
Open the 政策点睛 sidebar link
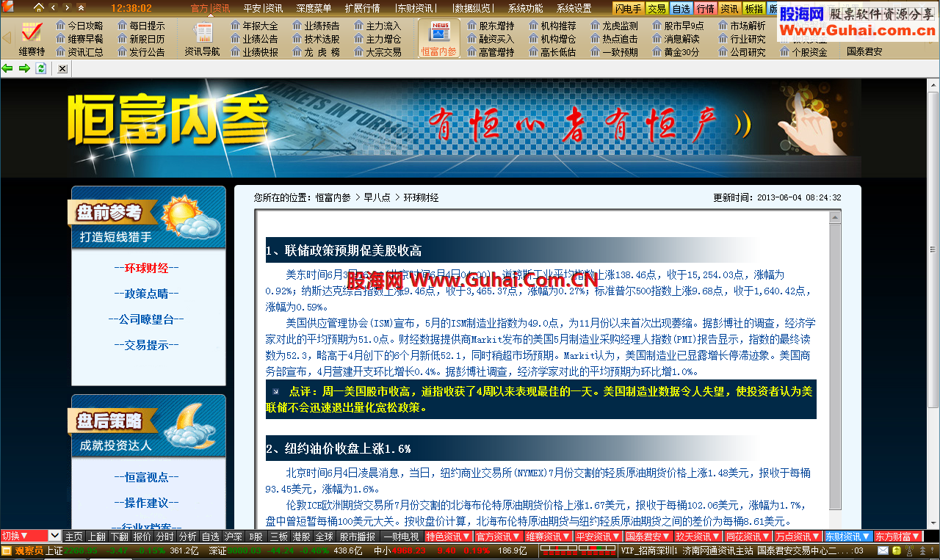(x=146, y=294)
